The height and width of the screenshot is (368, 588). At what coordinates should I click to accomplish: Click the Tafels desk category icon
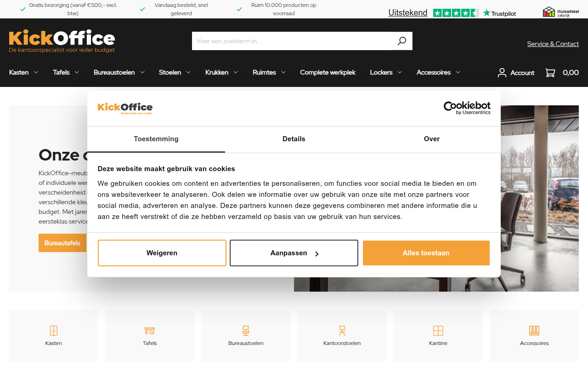(150, 331)
